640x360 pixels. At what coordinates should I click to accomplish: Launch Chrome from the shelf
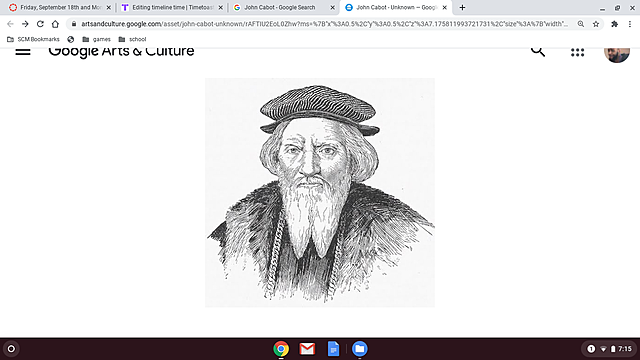(x=281, y=349)
